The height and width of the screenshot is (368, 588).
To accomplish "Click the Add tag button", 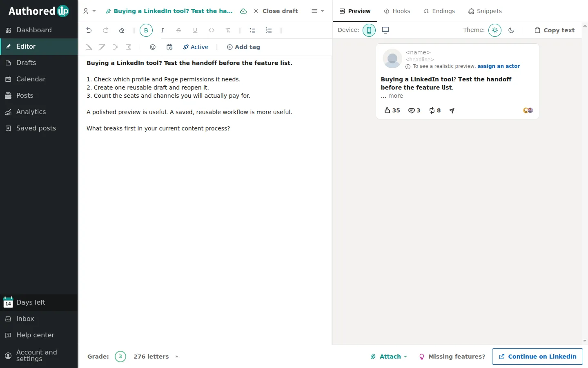I will [x=243, y=47].
